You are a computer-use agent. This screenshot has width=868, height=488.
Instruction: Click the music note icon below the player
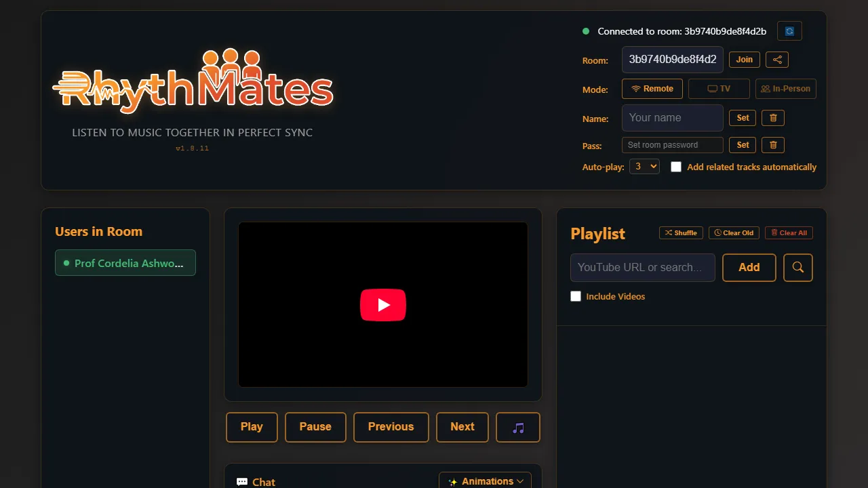click(x=517, y=427)
